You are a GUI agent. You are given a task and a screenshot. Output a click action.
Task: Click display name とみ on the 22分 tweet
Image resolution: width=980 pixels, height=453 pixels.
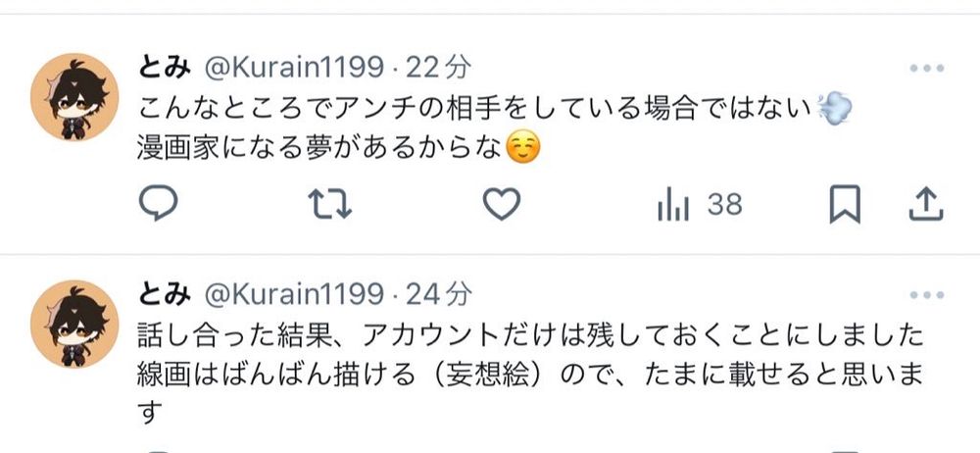click(165, 69)
